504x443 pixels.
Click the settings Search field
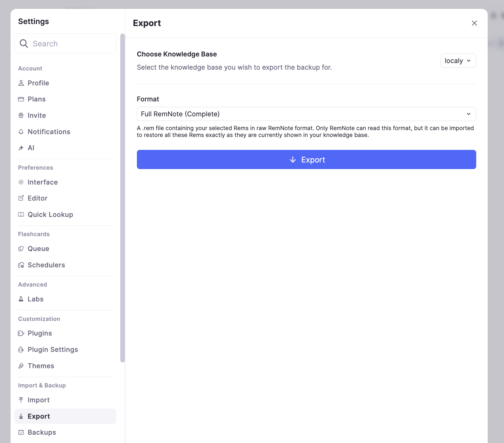(x=65, y=44)
